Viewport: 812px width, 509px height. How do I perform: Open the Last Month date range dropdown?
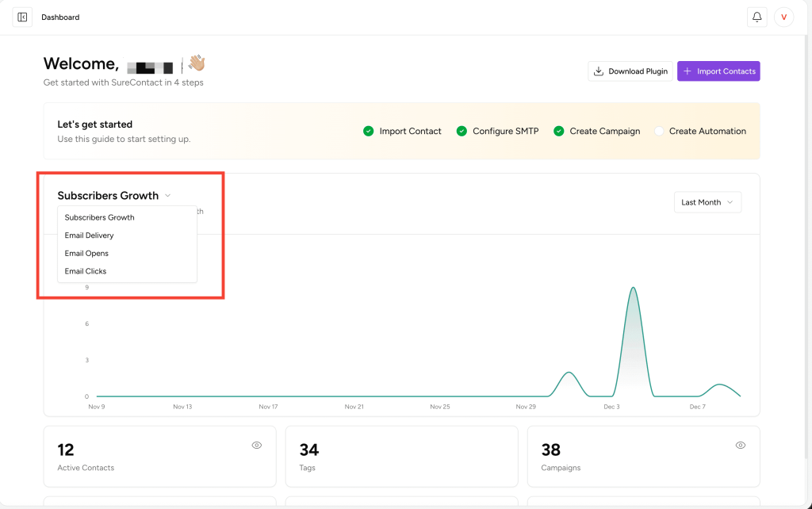pyautogui.click(x=707, y=202)
